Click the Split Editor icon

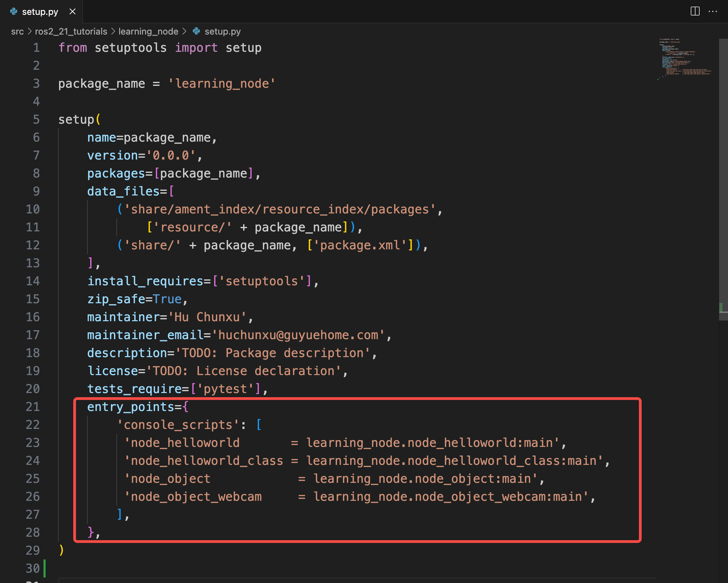tap(695, 11)
